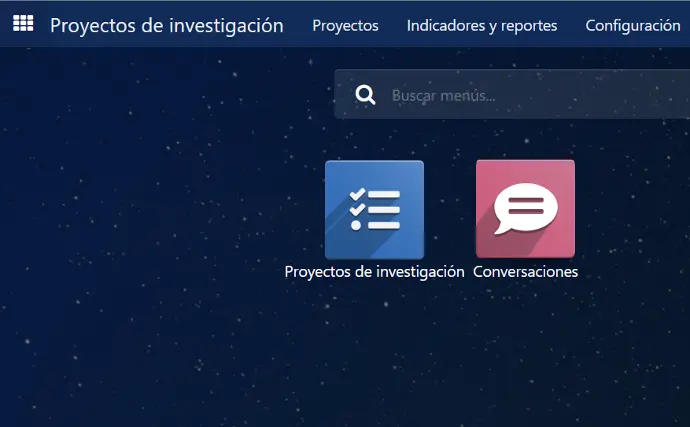This screenshot has height=427, width=690.
Task: Click the Proyectos de investigación label under blue icon
Action: (x=374, y=272)
